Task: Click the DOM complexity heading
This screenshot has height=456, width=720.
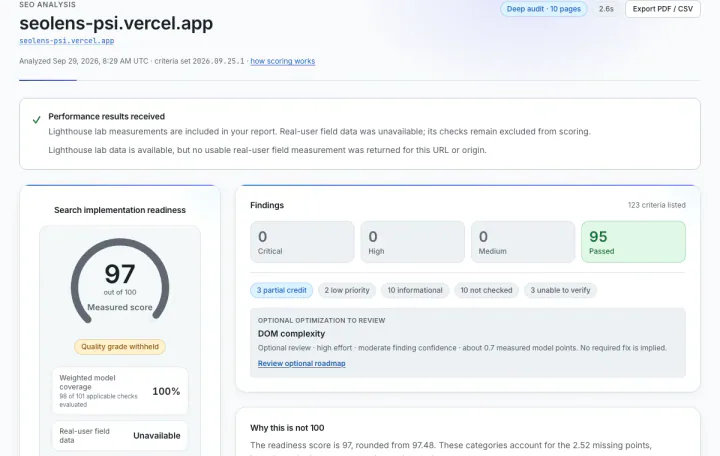Action: pyautogui.click(x=291, y=334)
